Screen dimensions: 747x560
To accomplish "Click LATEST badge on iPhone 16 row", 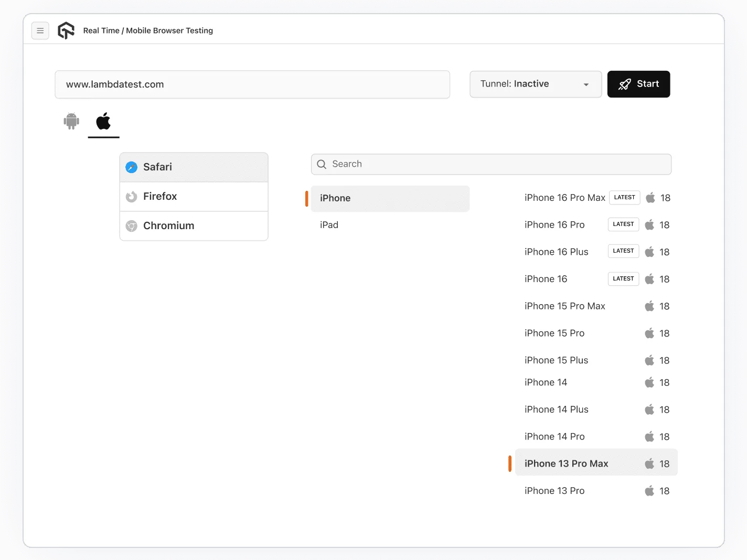I will pos(623,278).
